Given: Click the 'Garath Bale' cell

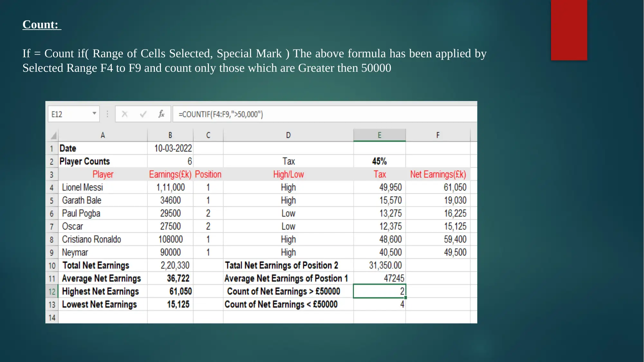Looking at the screenshot, I should 103,200.
